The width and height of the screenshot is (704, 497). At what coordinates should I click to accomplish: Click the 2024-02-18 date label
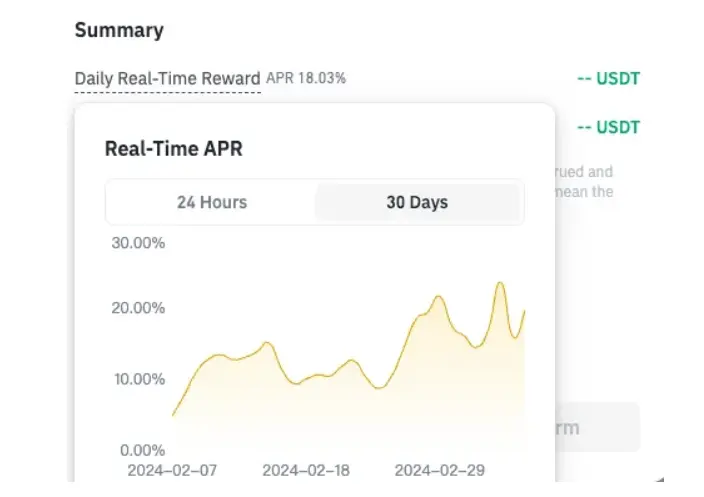306,470
